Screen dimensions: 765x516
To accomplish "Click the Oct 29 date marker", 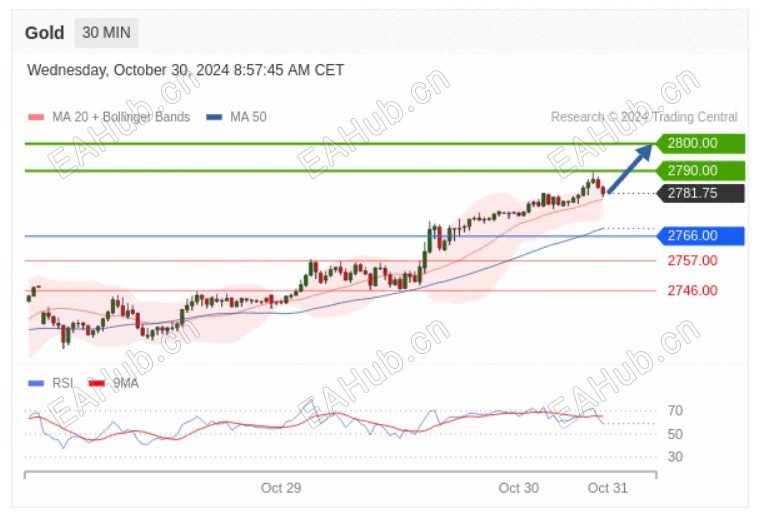I will pyautogui.click(x=281, y=488).
